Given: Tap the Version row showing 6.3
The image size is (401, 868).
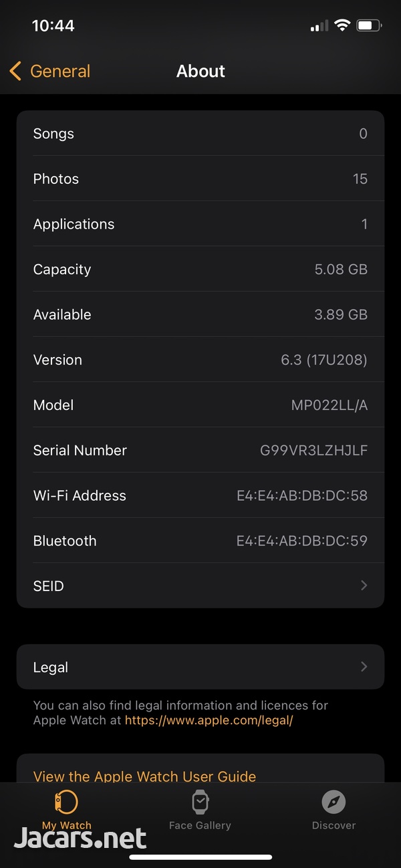Looking at the screenshot, I should click(200, 360).
